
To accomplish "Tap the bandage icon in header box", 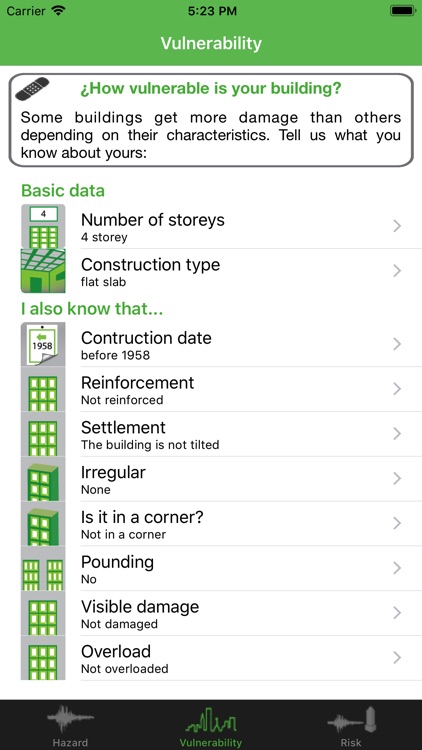I will (32, 89).
